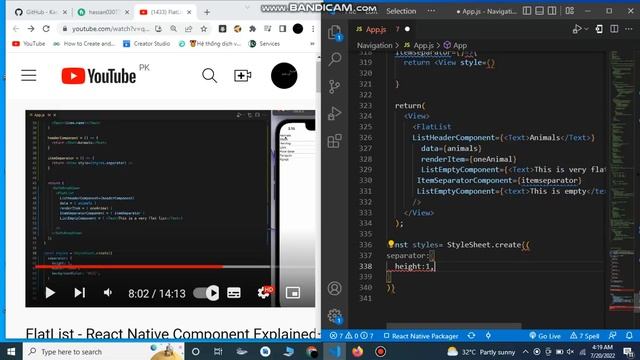Reload the YouTube page
The height and width of the screenshot is (360, 640).
(46, 29)
